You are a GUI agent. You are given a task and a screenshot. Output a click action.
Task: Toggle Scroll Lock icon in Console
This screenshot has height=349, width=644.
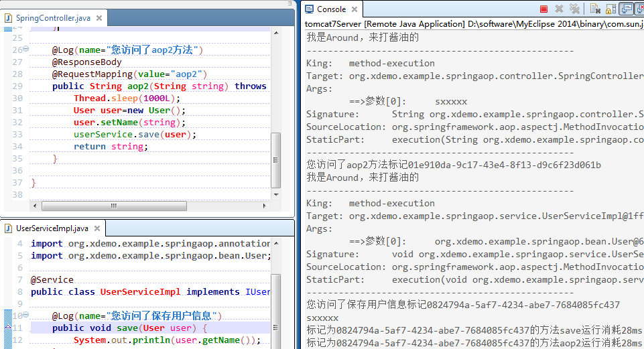pyautogui.click(x=610, y=9)
